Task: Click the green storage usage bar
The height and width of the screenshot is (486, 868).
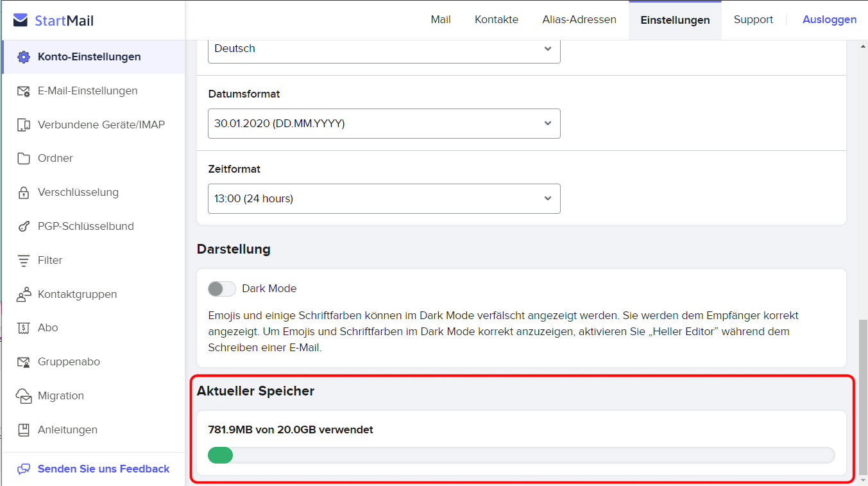Action: (220, 455)
